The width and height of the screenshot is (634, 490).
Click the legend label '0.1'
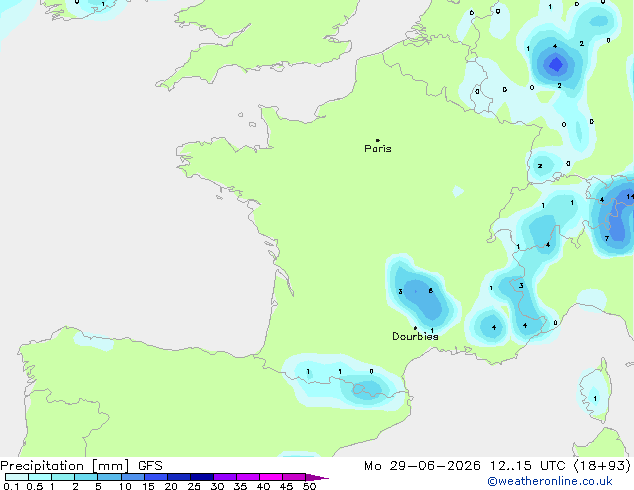[11, 486]
